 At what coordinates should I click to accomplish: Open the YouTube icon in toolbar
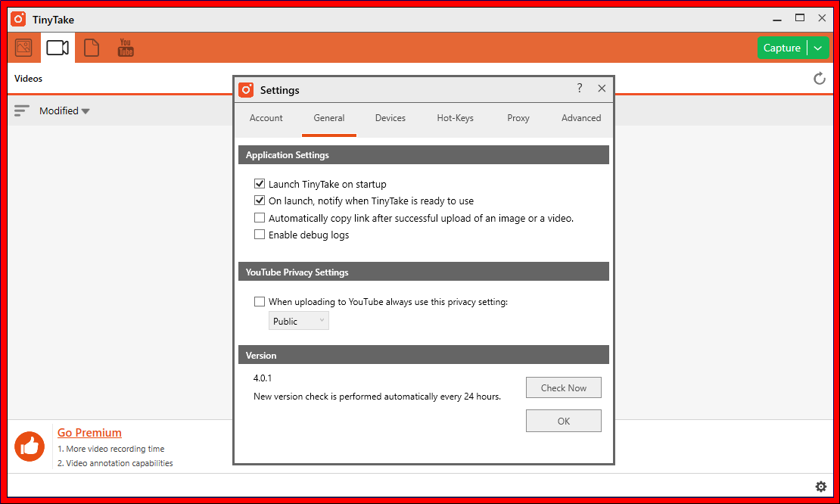click(126, 48)
